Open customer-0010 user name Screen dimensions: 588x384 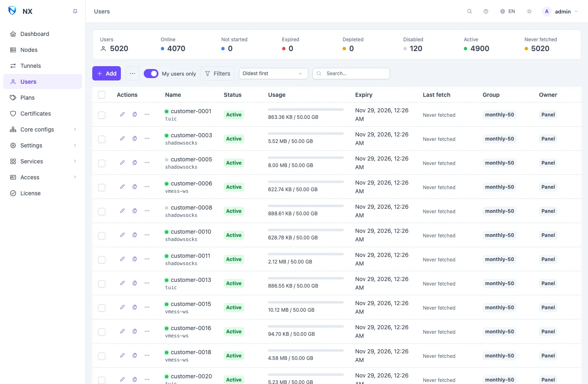[x=191, y=232]
